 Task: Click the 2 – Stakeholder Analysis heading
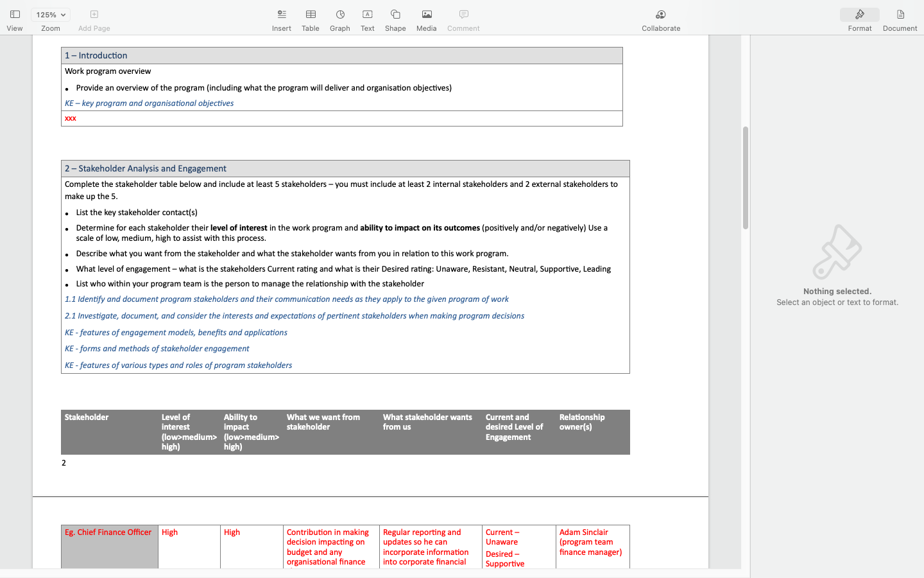[x=145, y=168]
